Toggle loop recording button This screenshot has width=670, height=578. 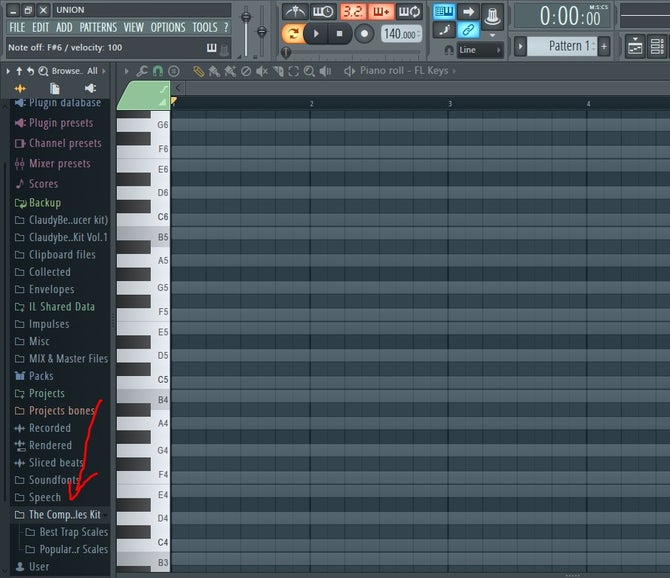tap(409, 12)
